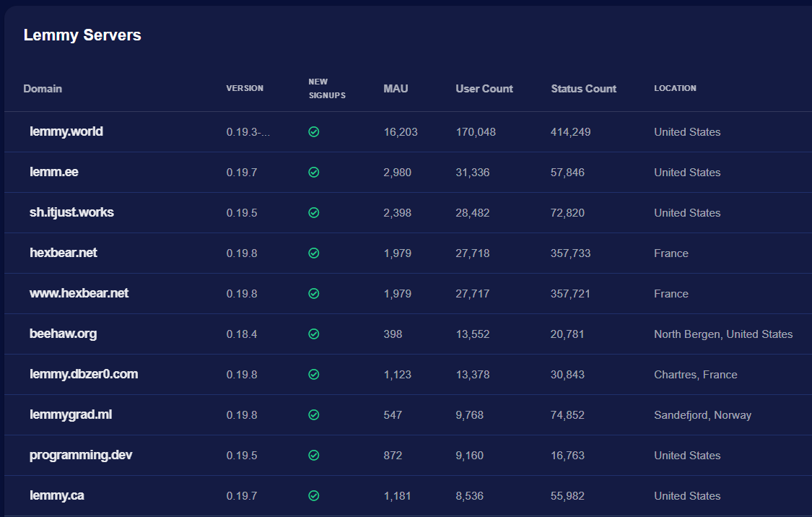Open the beehaw.org server link

pos(64,334)
